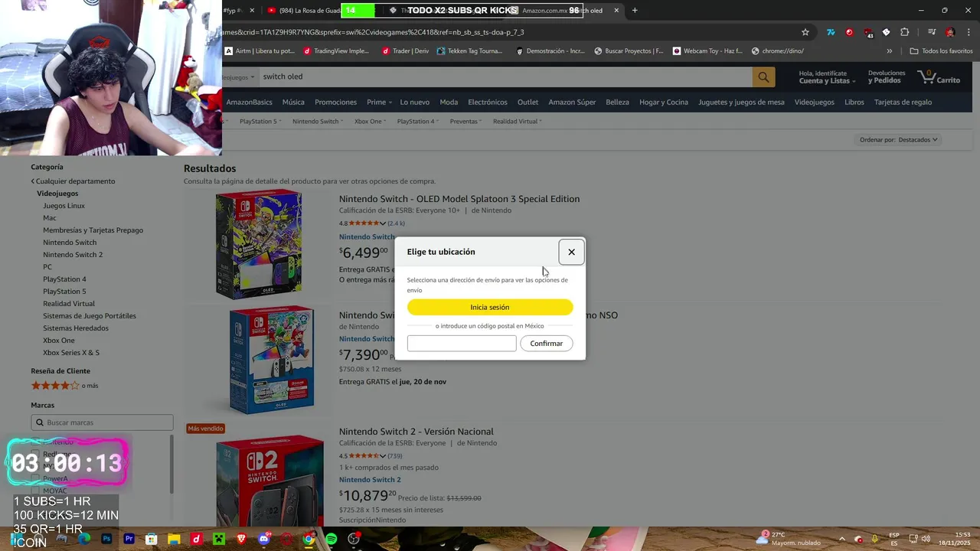
Task: Click the browser profile avatar icon
Action: [950, 32]
